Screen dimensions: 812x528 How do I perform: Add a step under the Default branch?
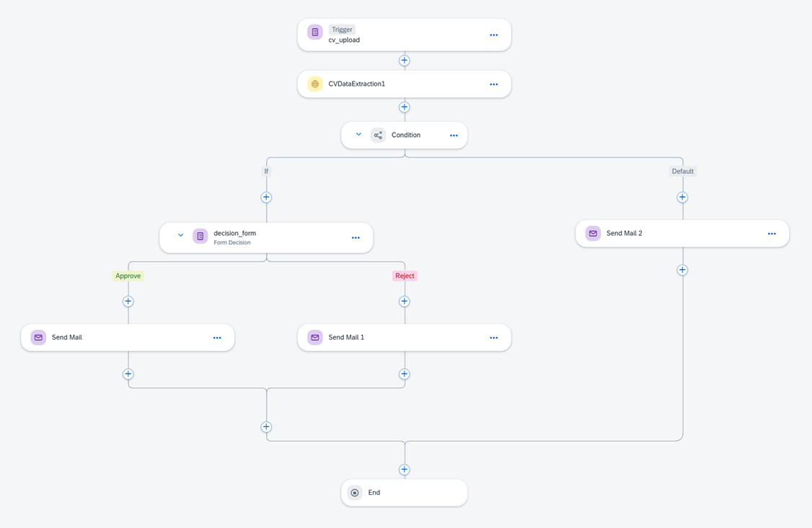(682, 198)
